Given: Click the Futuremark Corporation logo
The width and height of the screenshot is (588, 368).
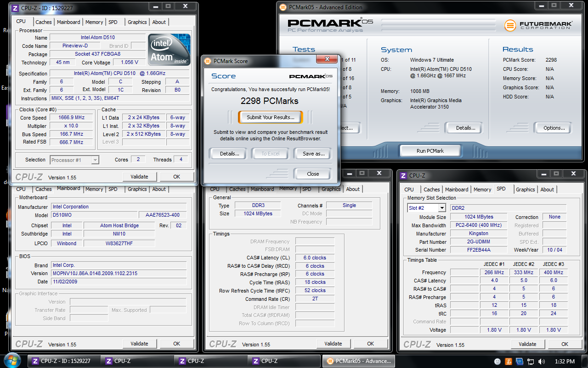Looking at the screenshot, I should coord(538,25).
